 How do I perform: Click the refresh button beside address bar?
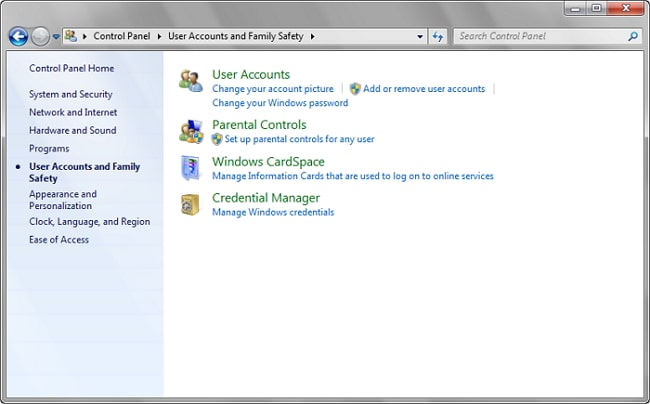[x=438, y=36]
